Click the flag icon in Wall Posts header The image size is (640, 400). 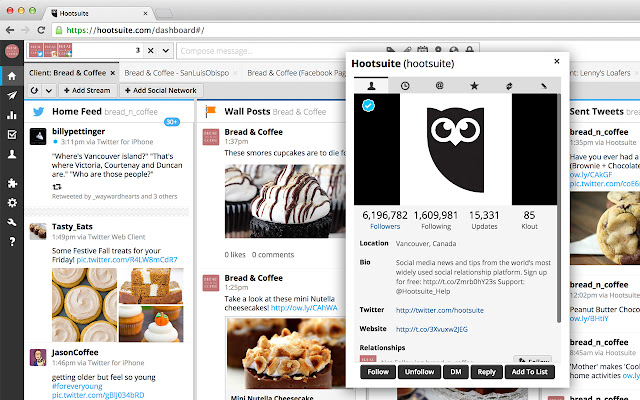pos(211,111)
